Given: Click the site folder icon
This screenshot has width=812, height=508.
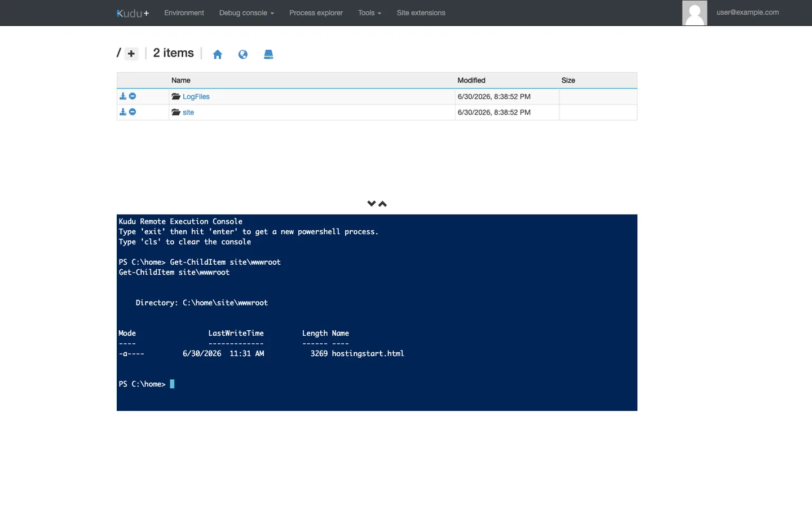Looking at the screenshot, I should point(176,112).
